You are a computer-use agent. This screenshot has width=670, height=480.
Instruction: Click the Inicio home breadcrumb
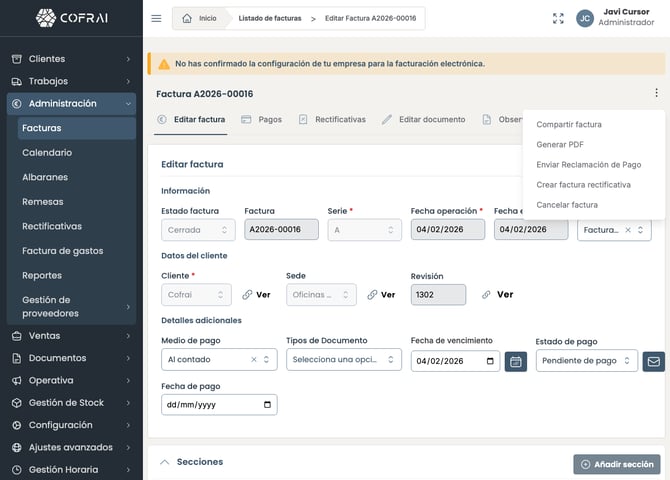click(199, 18)
